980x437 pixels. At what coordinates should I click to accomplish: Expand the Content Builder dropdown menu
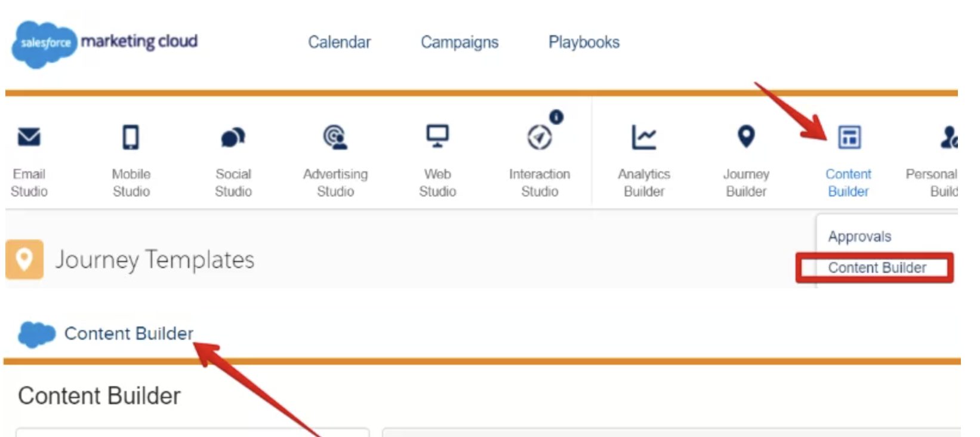point(848,182)
